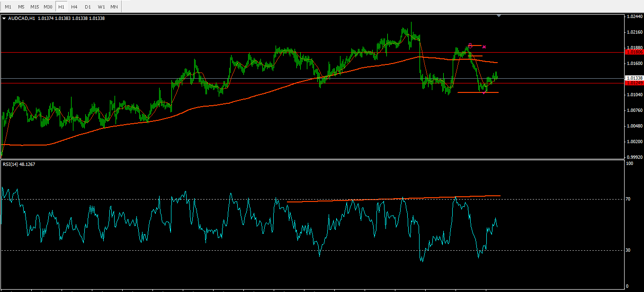Click the 1.00480 price scale value
644x292 pixels.
click(634, 126)
